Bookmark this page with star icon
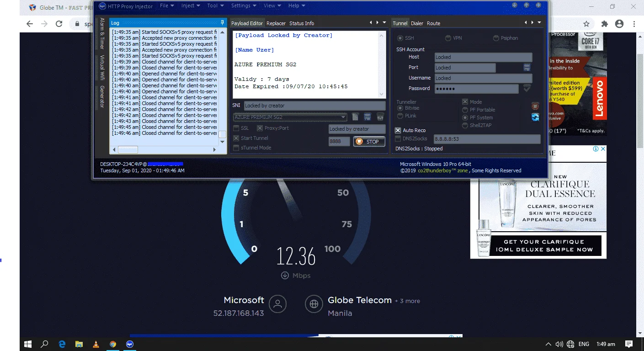Screen dimensions: 644x351 pos(586,24)
